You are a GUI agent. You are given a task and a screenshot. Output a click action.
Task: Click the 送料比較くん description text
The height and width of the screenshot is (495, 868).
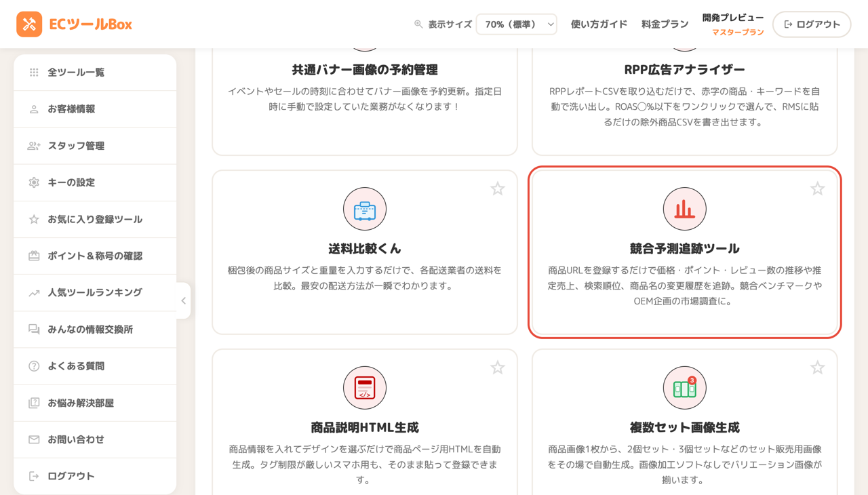pos(365,278)
